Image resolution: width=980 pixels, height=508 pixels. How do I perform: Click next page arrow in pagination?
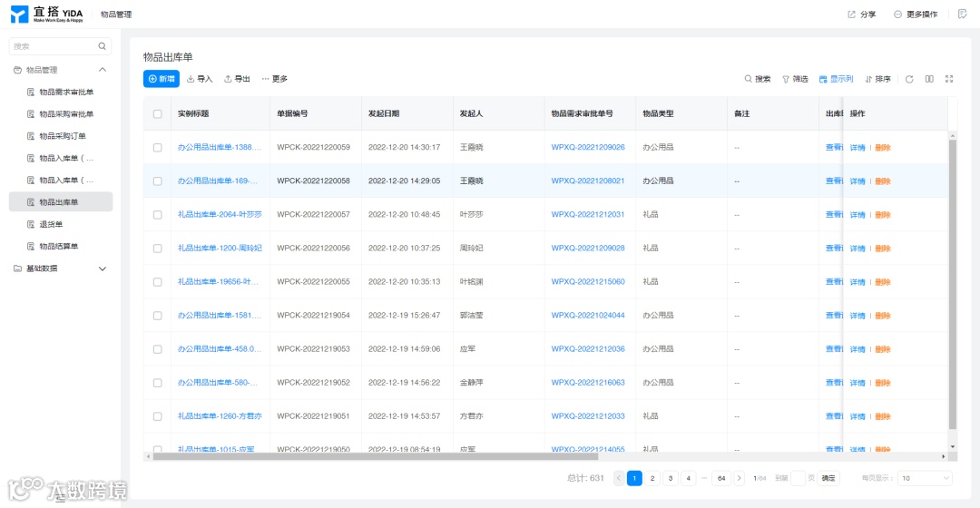[x=739, y=478]
